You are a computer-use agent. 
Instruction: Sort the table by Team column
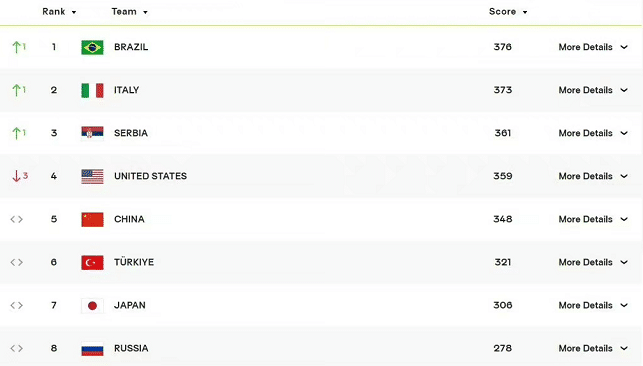click(x=129, y=11)
